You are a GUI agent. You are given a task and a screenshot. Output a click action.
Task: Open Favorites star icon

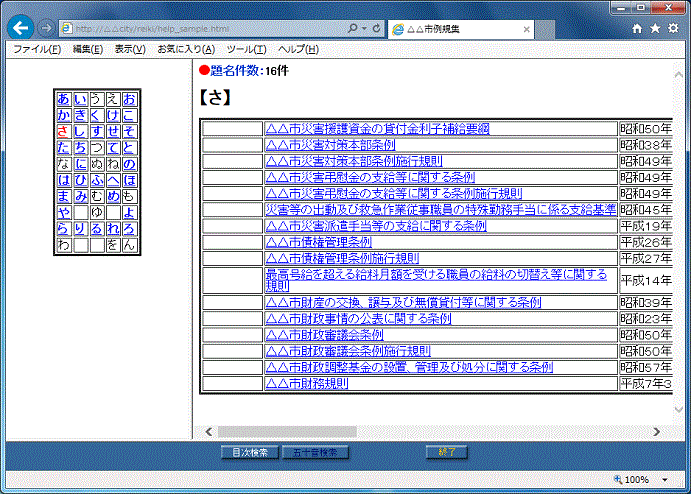pyautogui.click(x=656, y=29)
